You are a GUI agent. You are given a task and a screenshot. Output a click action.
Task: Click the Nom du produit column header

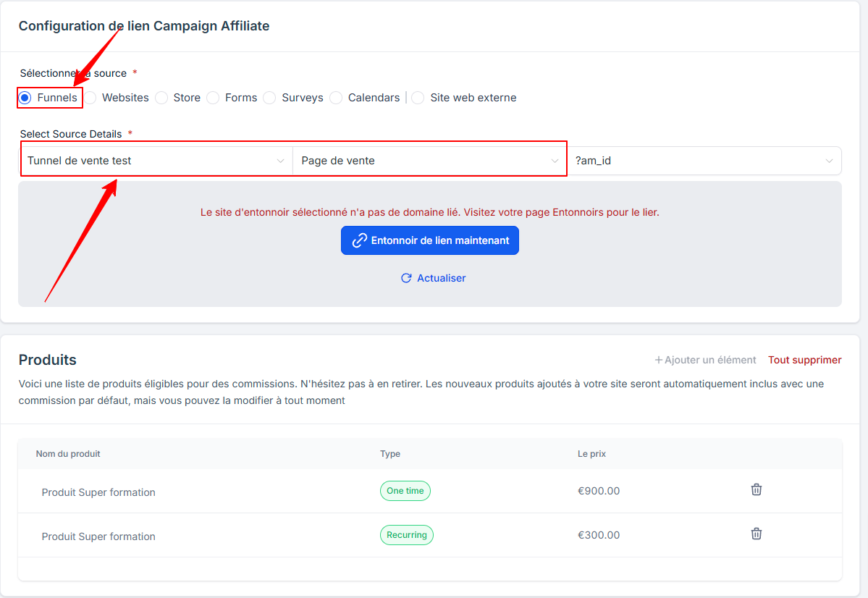68,453
